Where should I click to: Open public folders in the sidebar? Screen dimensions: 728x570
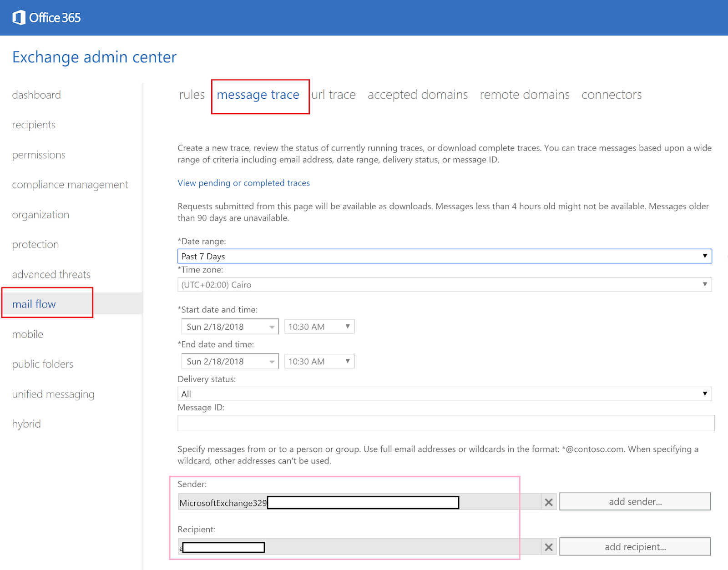pyautogui.click(x=43, y=364)
